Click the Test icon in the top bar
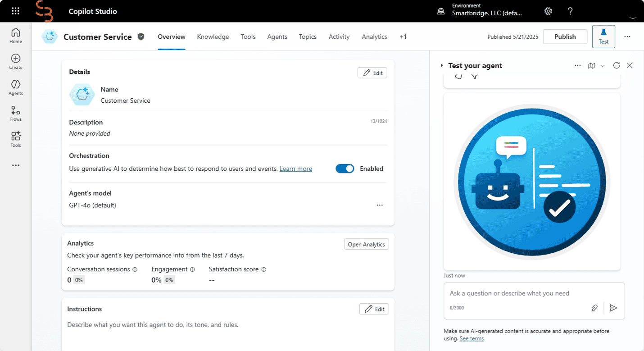 click(603, 36)
